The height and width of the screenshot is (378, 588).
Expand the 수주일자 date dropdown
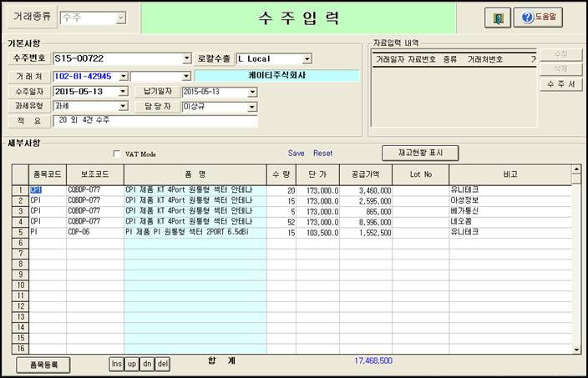tap(125, 91)
